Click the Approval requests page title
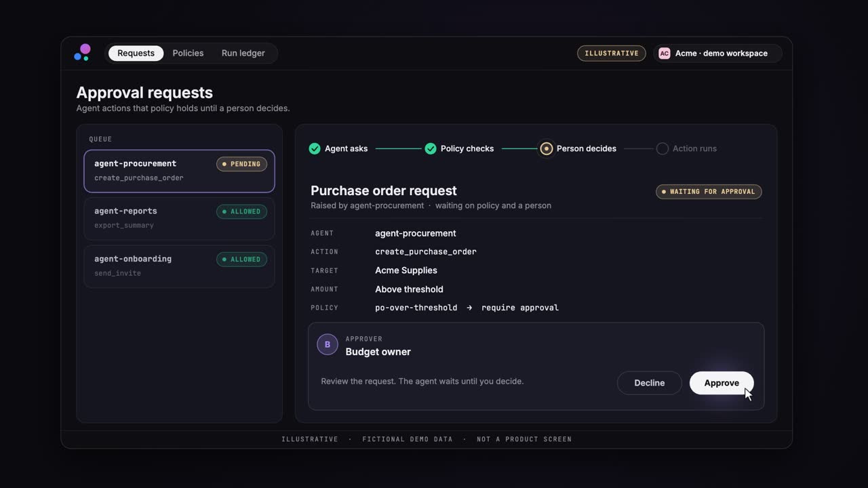Viewport: 868px width, 488px height. coord(144,93)
